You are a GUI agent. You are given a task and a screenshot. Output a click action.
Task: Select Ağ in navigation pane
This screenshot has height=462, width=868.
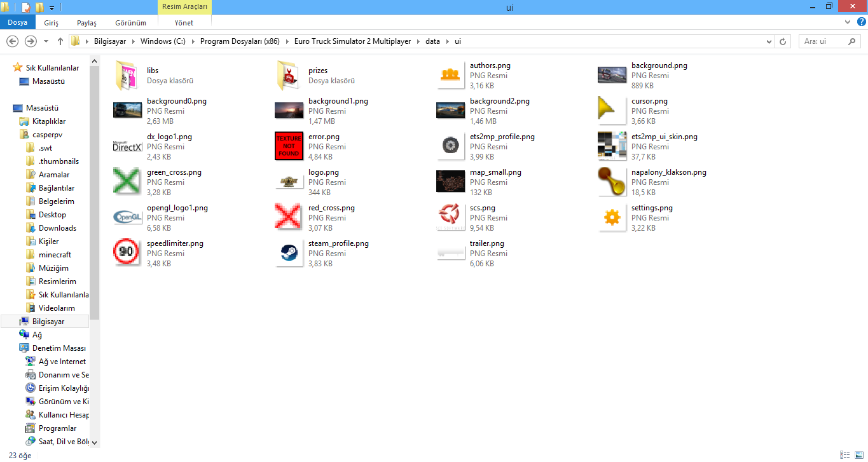pyautogui.click(x=37, y=335)
